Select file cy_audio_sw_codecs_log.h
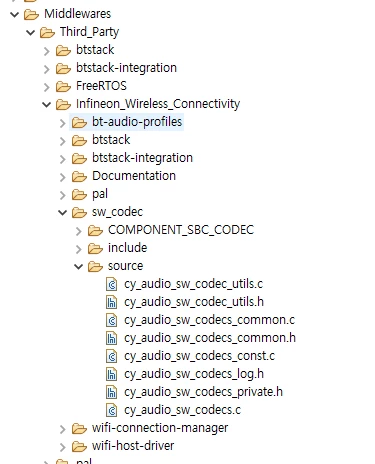The height and width of the screenshot is (464, 375). 194,374
